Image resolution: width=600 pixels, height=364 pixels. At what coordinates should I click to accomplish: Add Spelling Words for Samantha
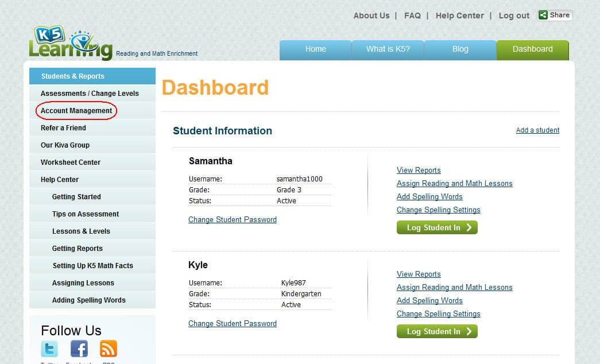429,197
